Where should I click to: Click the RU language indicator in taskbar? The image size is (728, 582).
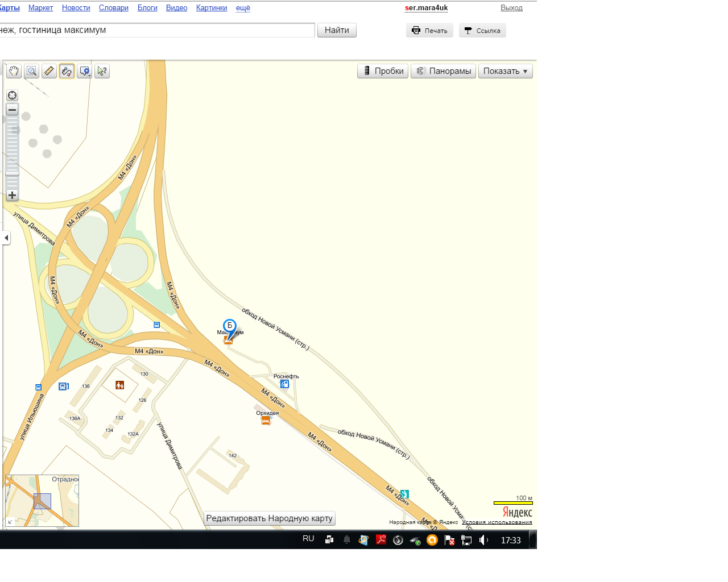point(308,539)
